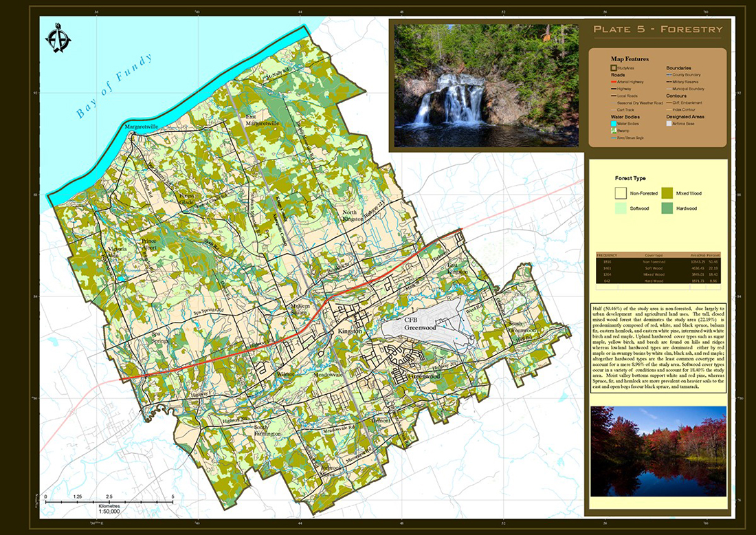Select the Non-Forested white swatch

pyautogui.click(x=621, y=193)
